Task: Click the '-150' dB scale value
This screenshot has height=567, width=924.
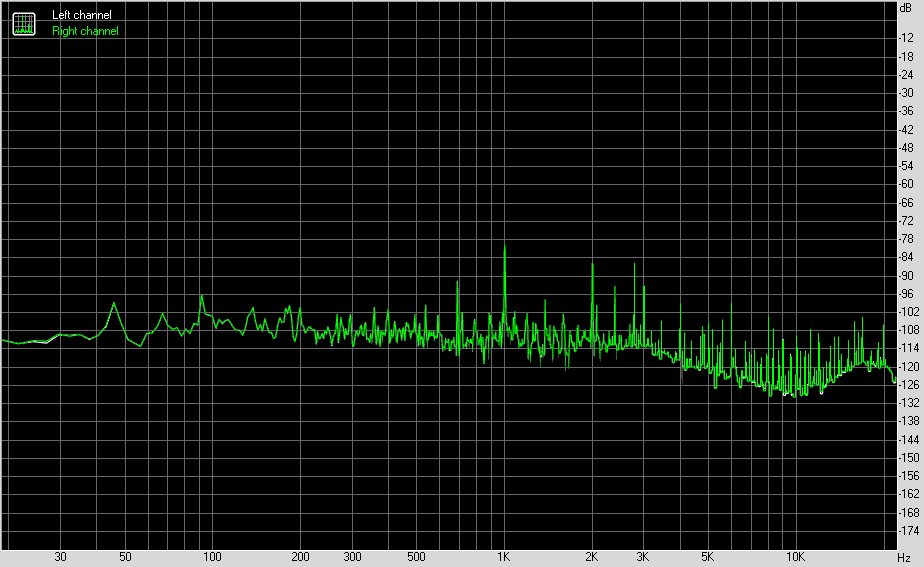Action: point(908,458)
